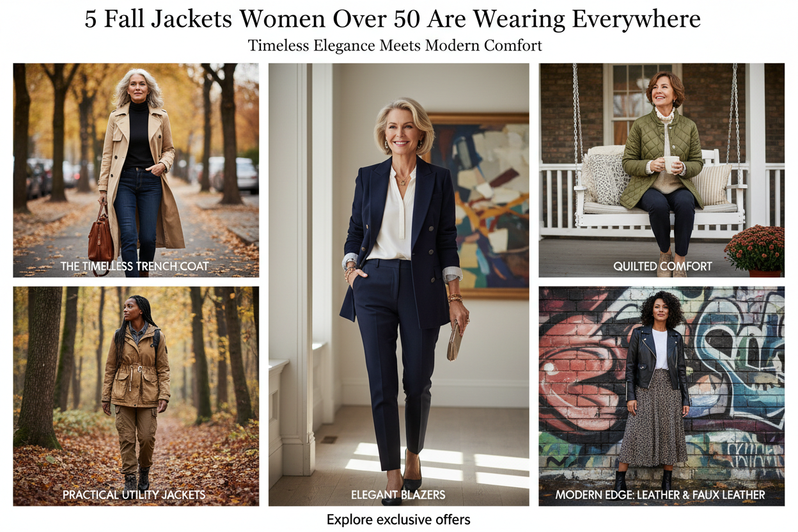Select the central navy blazer photo
This screenshot has height=532, width=798.
coord(398,285)
